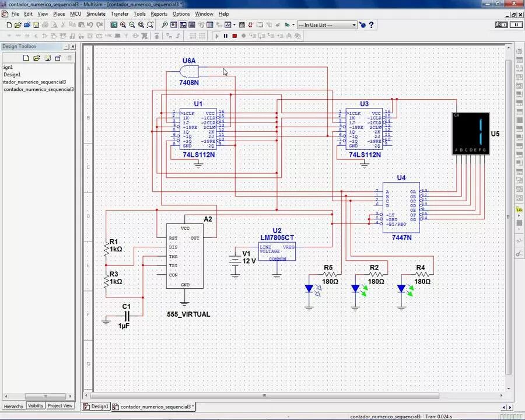The height and width of the screenshot is (420, 525).
Task: Click the Save icon in main toolbar
Action: click(36, 24)
